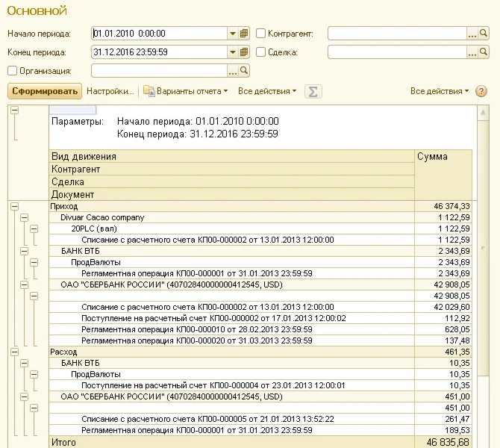Image resolution: width=500 pixels, height=448 pixels.
Task: Click the Сформировать button
Action: (44, 91)
